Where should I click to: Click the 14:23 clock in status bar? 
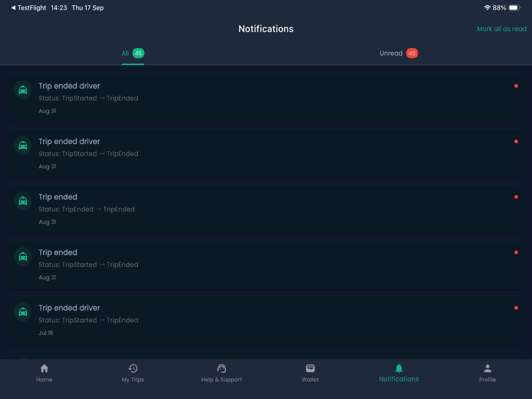coord(59,8)
